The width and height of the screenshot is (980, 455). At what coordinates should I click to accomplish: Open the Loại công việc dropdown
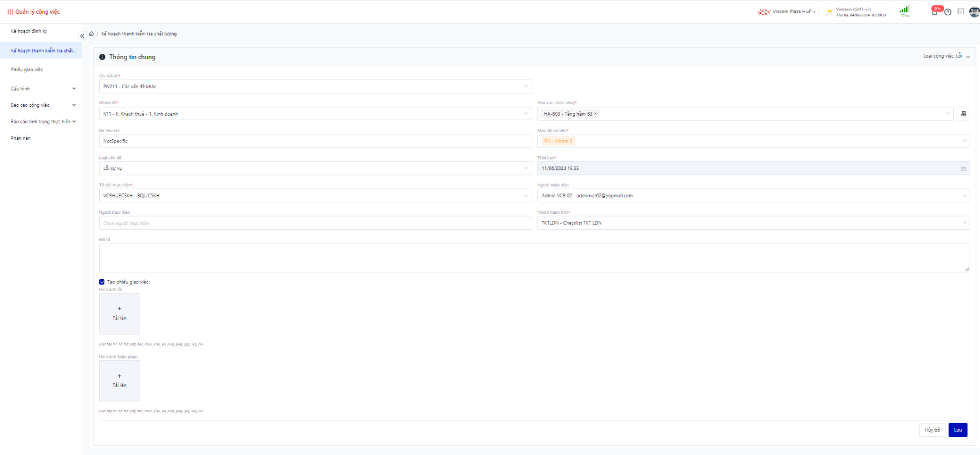(947, 56)
